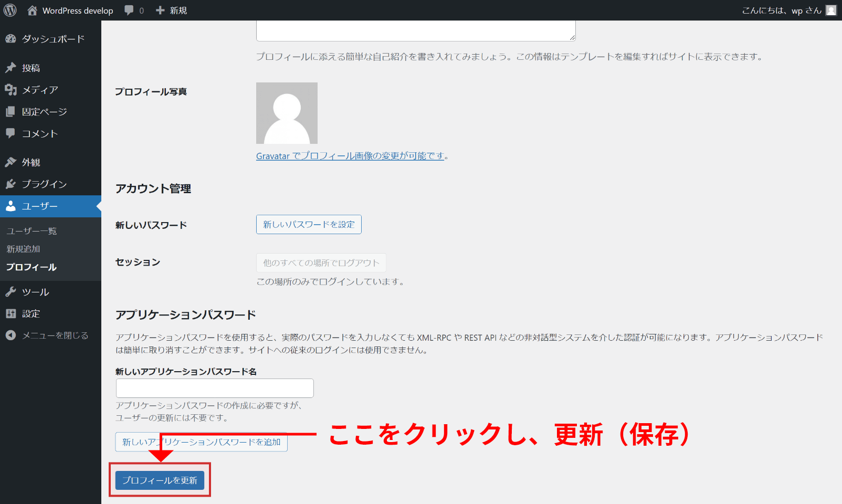Click the biography textarea

click(x=416, y=30)
